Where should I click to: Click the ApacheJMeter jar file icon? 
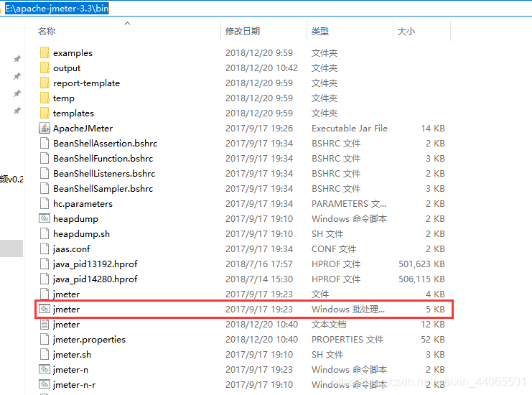click(45, 129)
